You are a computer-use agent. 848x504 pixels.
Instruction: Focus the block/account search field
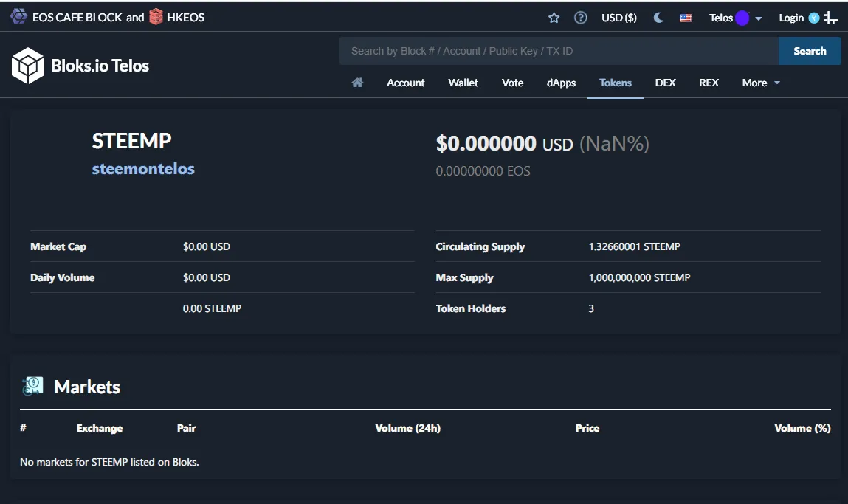coord(559,51)
